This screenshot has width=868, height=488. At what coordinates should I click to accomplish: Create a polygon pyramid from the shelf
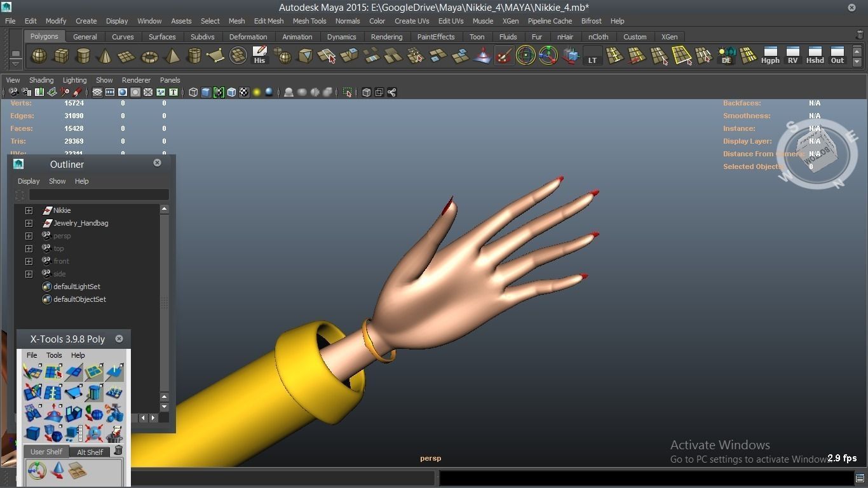[172, 56]
